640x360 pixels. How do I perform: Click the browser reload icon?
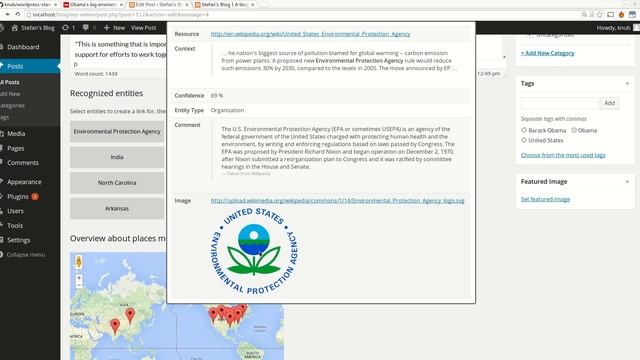pyautogui.click(x=18, y=14)
